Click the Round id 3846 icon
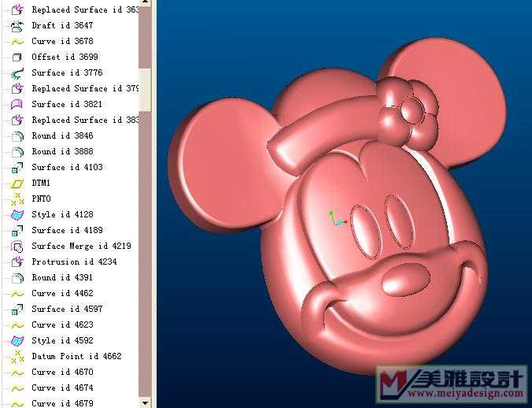The height and width of the screenshot is (408, 532). (17, 136)
